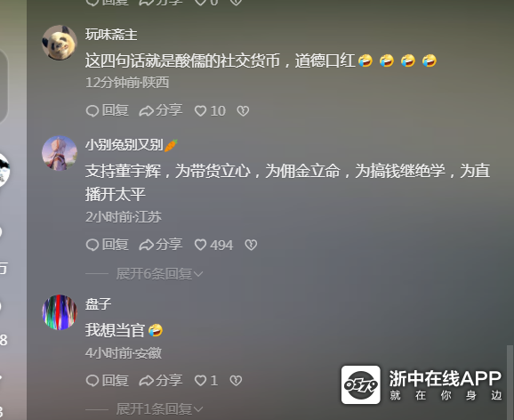Open 盘子's colorful avatar
The height and width of the screenshot is (420, 514).
[60, 312]
